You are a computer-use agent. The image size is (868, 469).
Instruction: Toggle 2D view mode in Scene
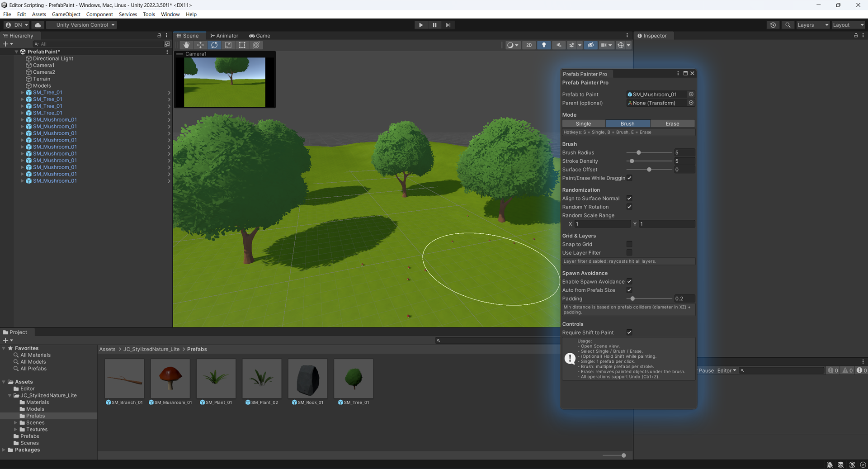pos(529,45)
